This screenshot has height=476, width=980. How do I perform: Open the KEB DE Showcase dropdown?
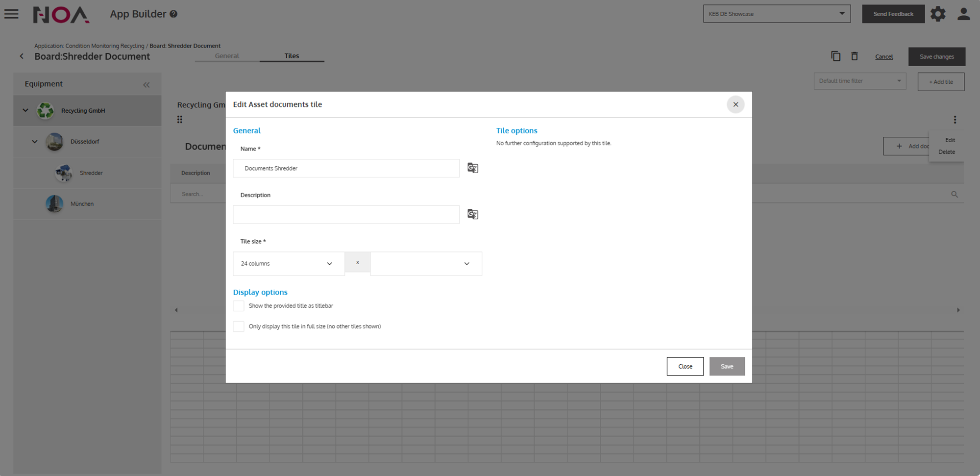(776, 14)
